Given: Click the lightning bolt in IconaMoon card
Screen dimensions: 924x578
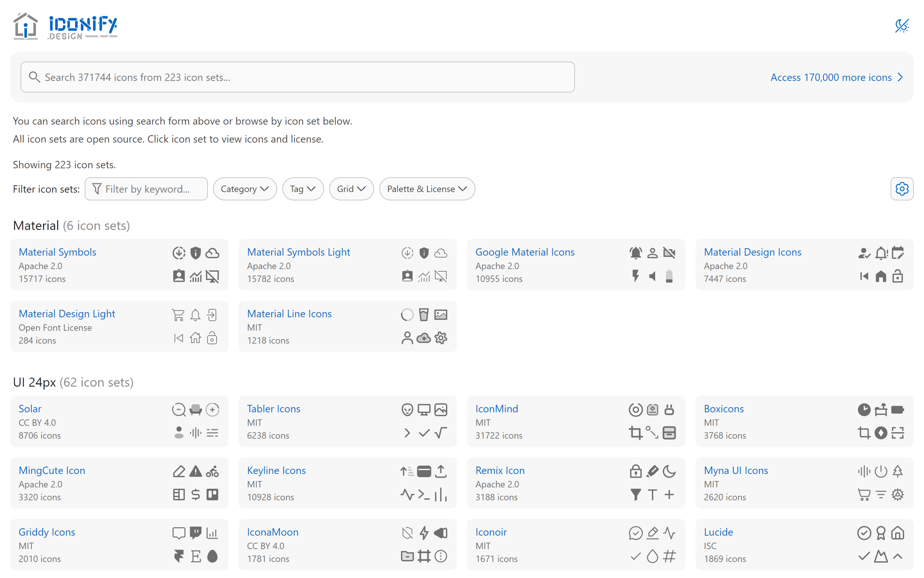Looking at the screenshot, I should tap(424, 533).
